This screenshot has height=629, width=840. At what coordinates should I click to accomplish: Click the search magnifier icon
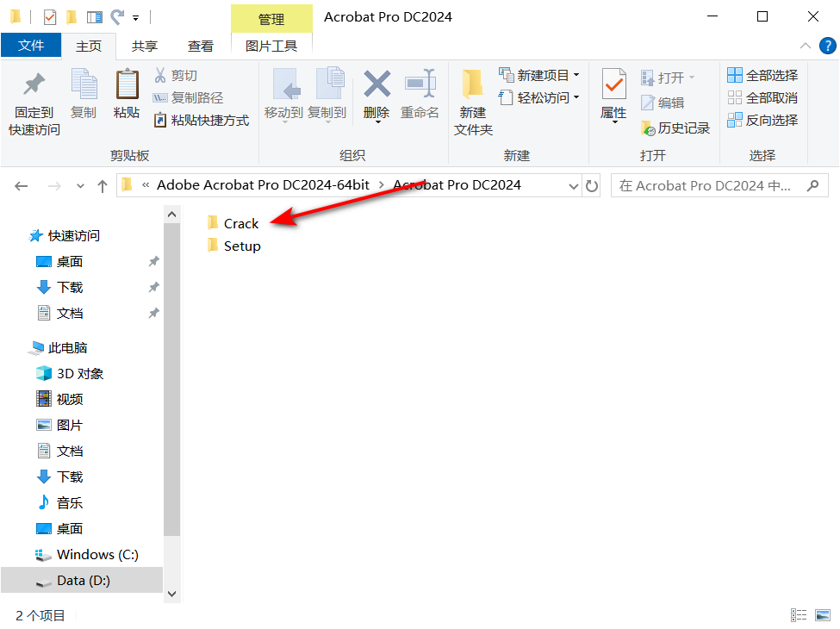click(812, 185)
